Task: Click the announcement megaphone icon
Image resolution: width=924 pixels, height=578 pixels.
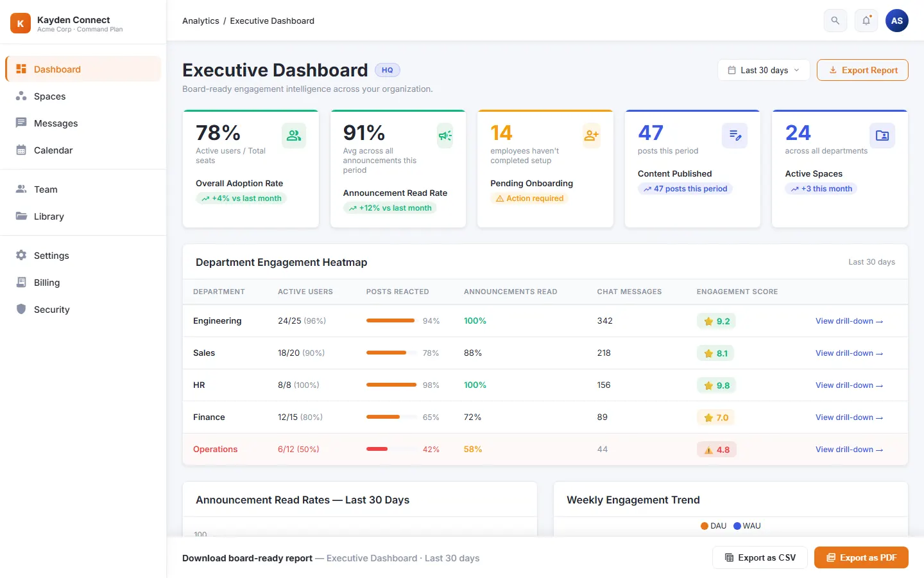Action: click(445, 136)
